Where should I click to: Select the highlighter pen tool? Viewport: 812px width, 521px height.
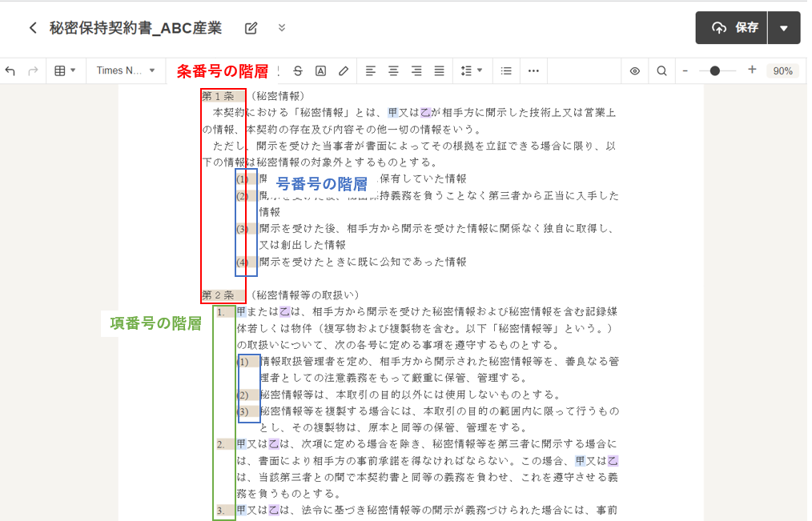pyautogui.click(x=344, y=70)
